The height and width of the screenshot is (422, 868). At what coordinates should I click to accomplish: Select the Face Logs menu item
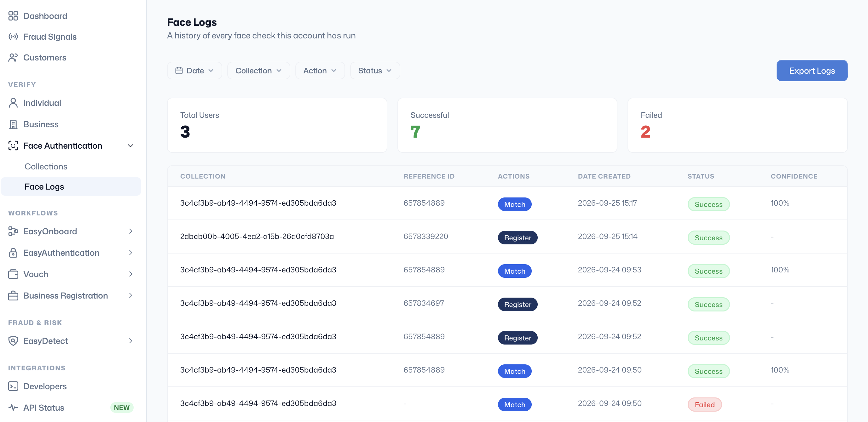point(71,186)
